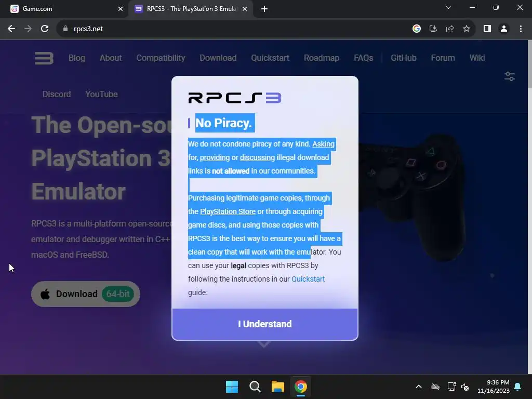
Task: Open the YouTube link
Action: (x=101, y=95)
